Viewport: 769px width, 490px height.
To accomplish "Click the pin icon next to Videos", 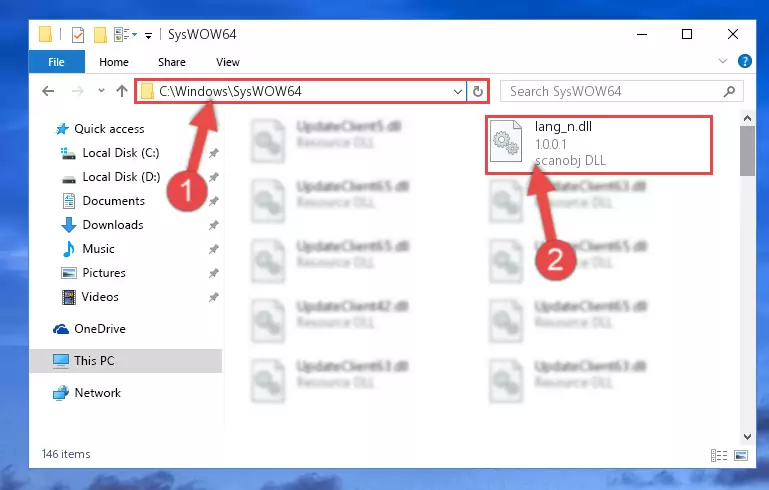I will [x=213, y=297].
